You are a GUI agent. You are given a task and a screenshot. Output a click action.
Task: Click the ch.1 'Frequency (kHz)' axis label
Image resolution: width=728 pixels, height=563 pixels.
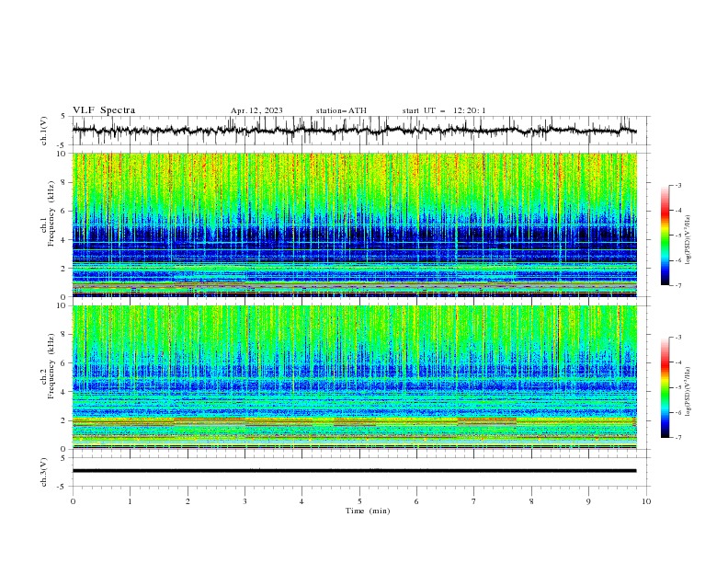(51, 212)
